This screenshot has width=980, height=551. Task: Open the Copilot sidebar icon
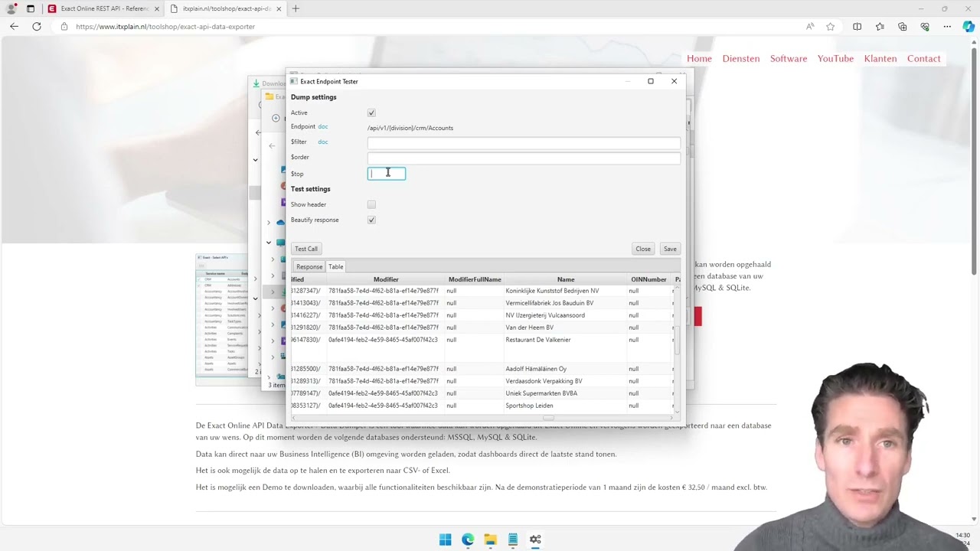pos(969,26)
